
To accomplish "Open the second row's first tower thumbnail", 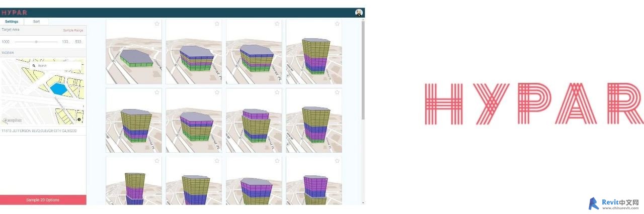I will (x=134, y=121).
